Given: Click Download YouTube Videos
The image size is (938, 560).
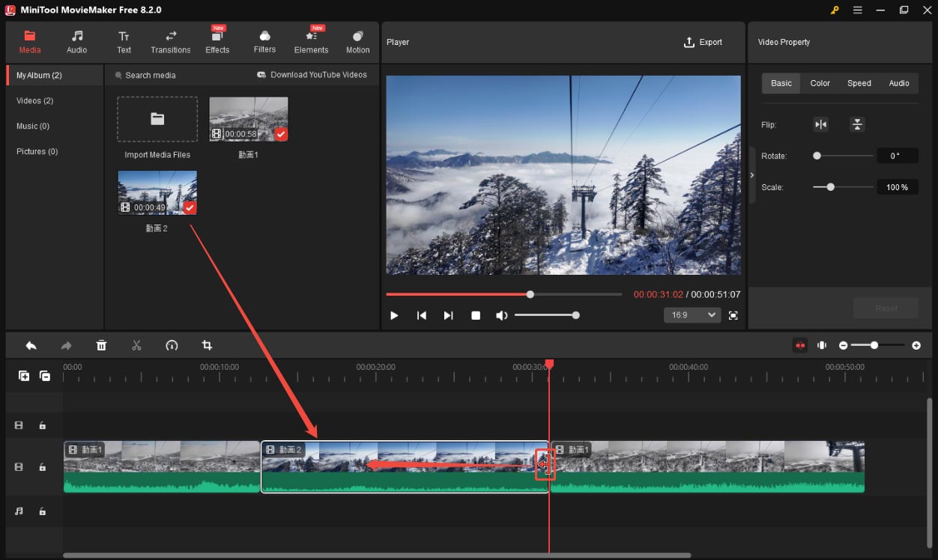Looking at the screenshot, I should coord(312,75).
